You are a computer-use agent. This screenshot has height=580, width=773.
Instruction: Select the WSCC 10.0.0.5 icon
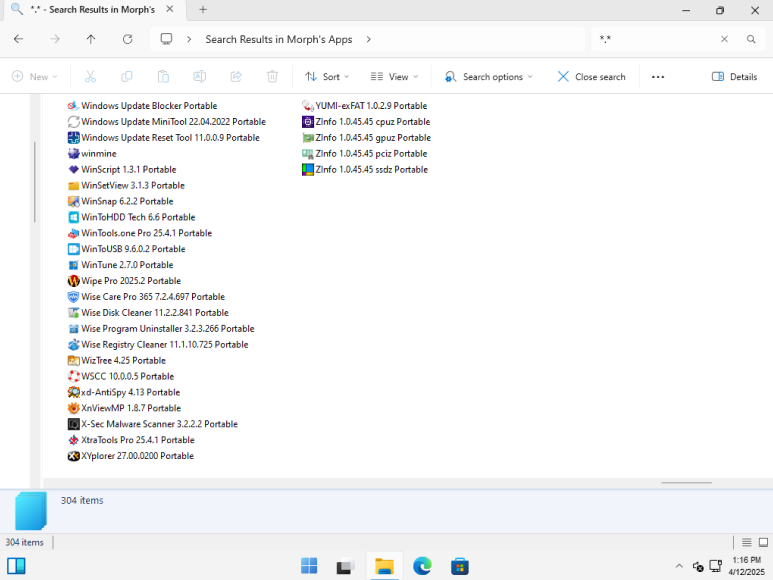(73, 376)
